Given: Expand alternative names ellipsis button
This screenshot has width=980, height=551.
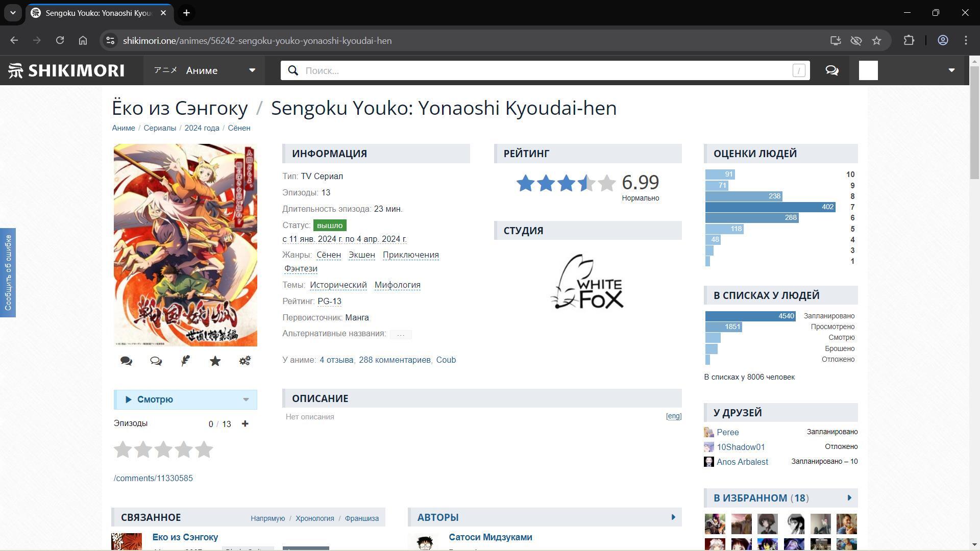Looking at the screenshot, I should pyautogui.click(x=401, y=335).
